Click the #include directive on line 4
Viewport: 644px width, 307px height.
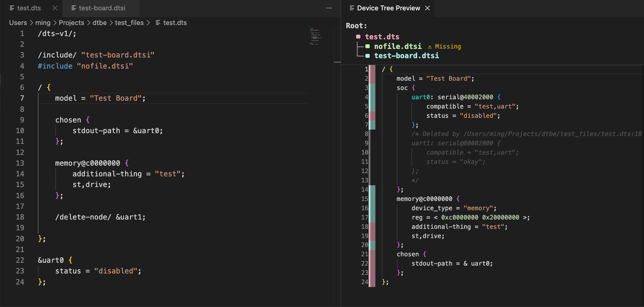(55, 66)
